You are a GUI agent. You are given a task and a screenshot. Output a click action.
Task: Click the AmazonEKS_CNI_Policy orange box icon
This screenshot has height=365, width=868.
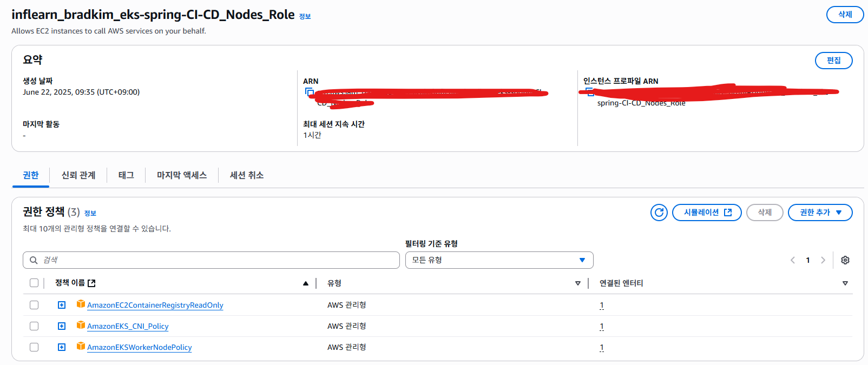81,325
